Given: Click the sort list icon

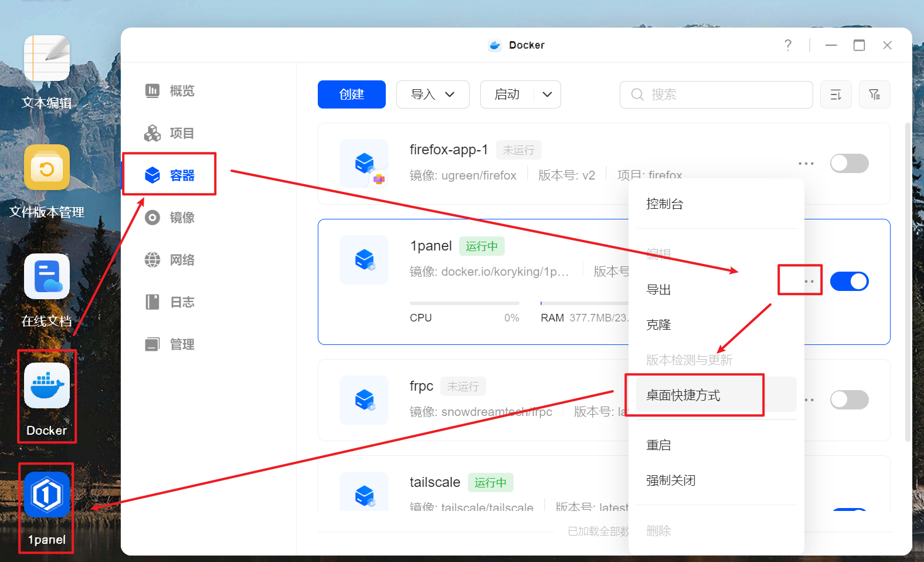Looking at the screenshot, I should tap(835, 94).
